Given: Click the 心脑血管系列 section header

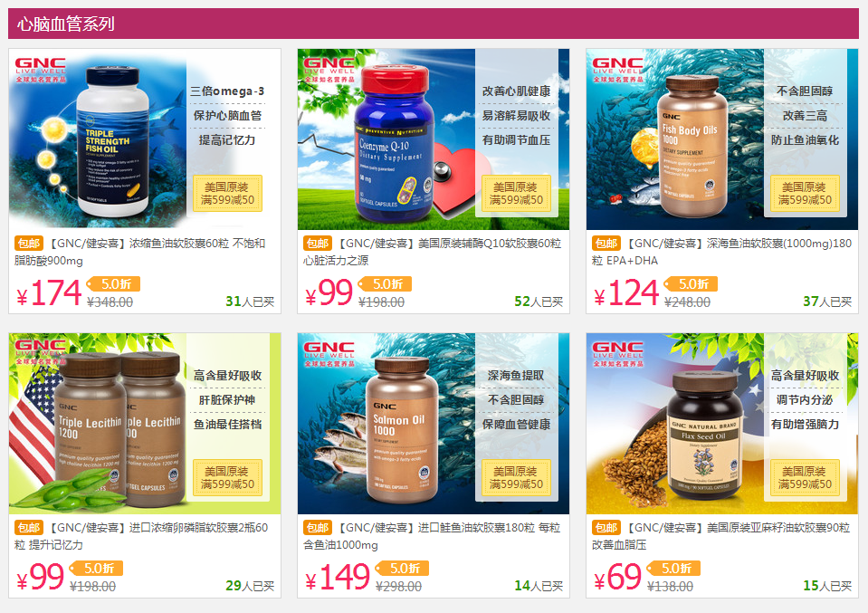Looking at the screenshot, I should click(66, 24).
